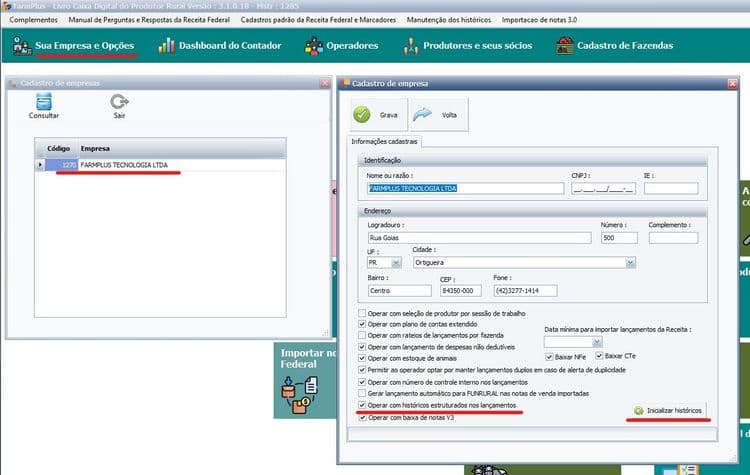The width and height of the screenshot is (750, 475).
Task: Enable seleção de produtor por sessão checkbox
Action: click(362, 313)
